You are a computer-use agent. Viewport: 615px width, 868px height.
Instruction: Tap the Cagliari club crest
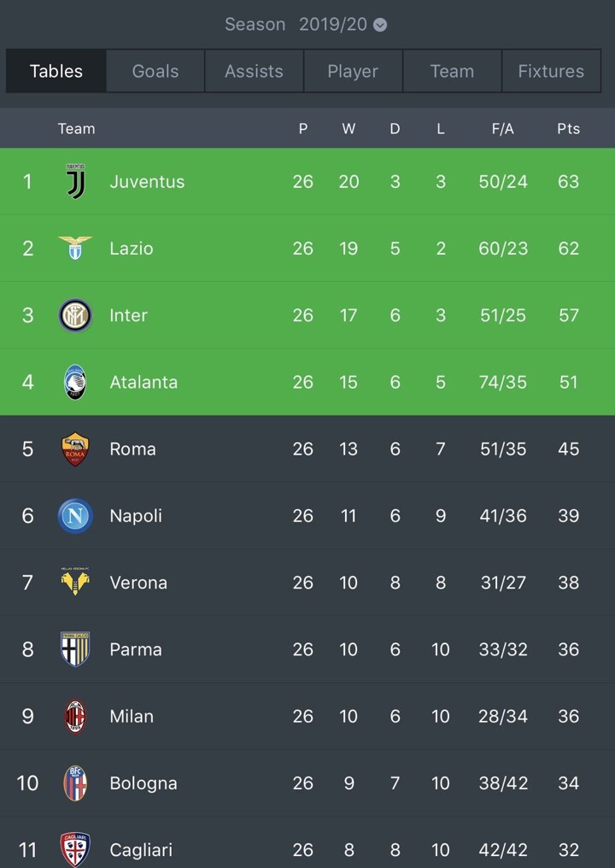[x=75, y=850]
